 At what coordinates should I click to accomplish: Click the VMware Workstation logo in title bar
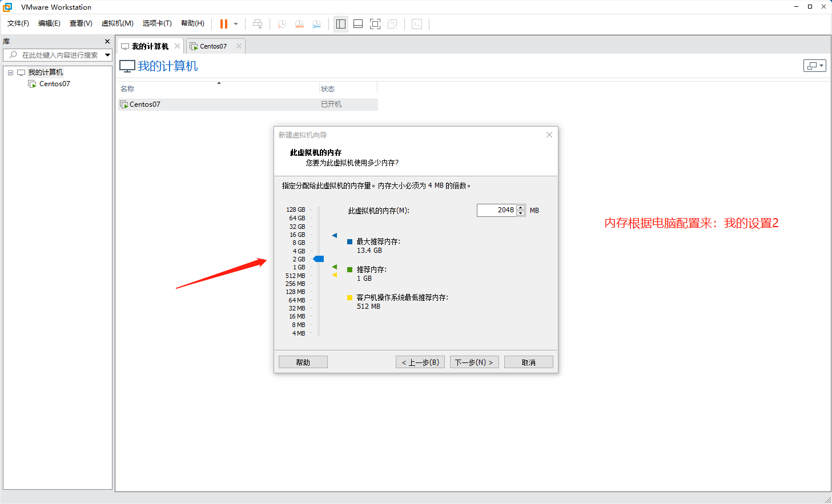pyautogui.click(x=8, y=7)
